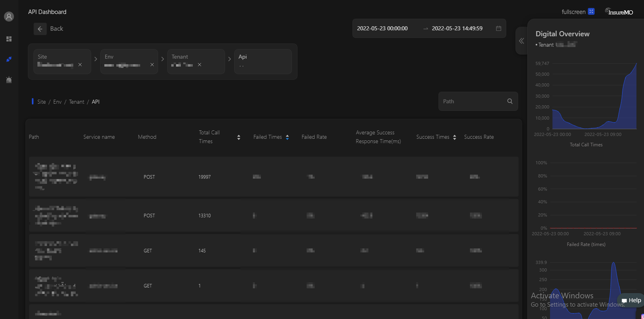Sort table by Failed Times
This screenshot has height=319, width=644.
click(x=287, y=137)
